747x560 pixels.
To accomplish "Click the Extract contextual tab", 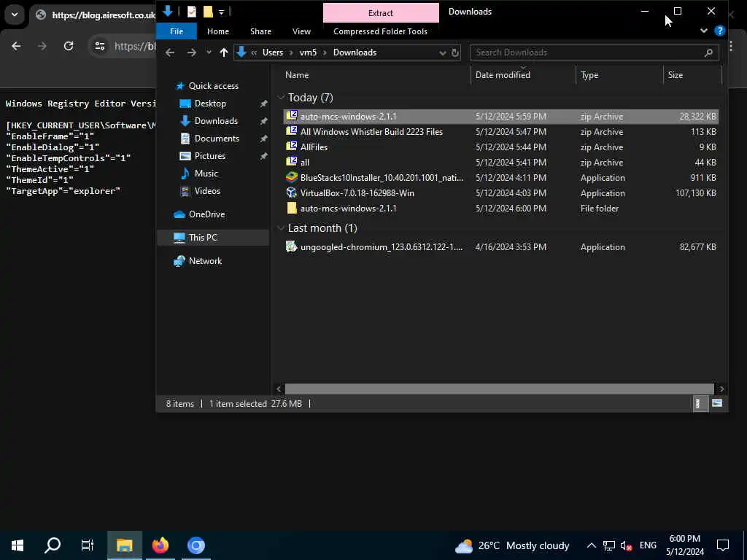I will [381, 13].
